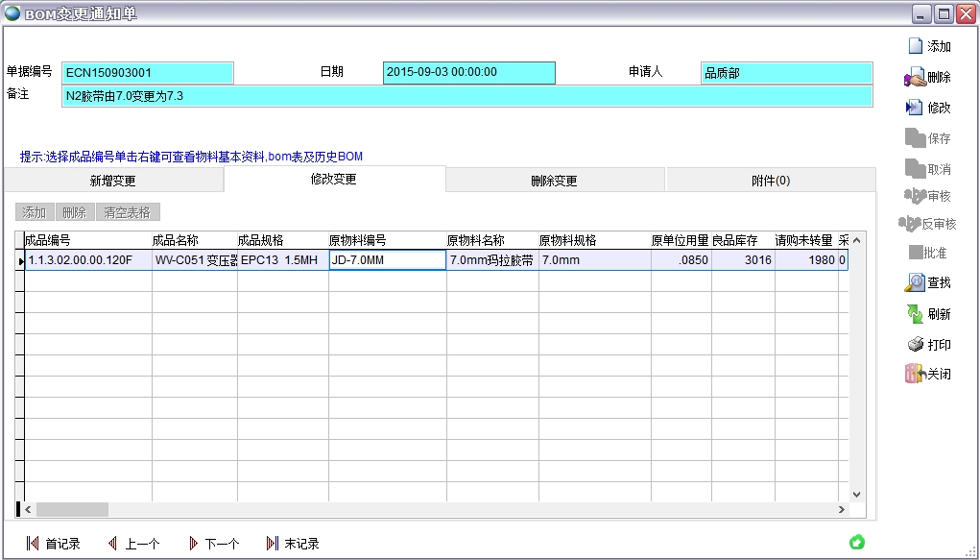Viewport: 980px width, 560px height.
Task: Jump to first record (首记录)
Action: coord(33,544)
